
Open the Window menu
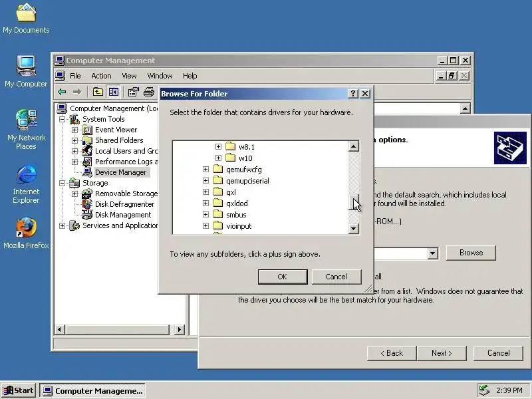coord(160,76)
